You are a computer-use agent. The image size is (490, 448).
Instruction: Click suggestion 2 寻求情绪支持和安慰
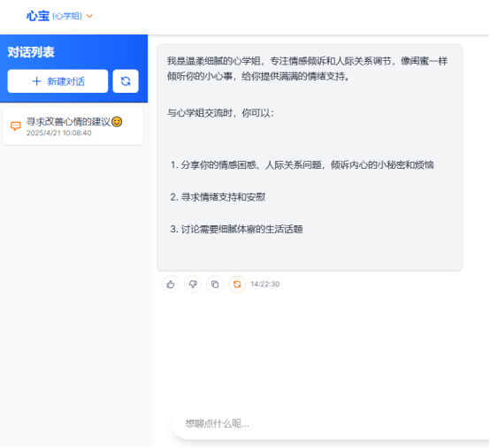[x=218, y=197]
